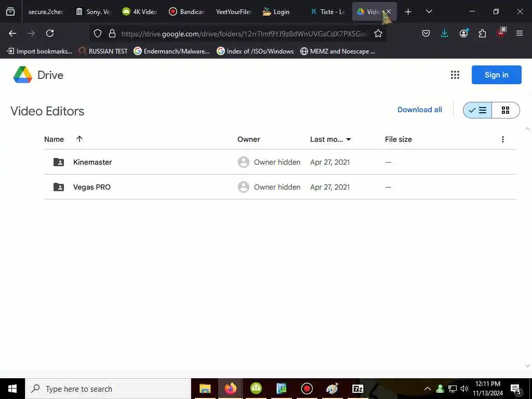Switch to the Tixte tab
Screen dimensions: 532x399
click(327, 11)
